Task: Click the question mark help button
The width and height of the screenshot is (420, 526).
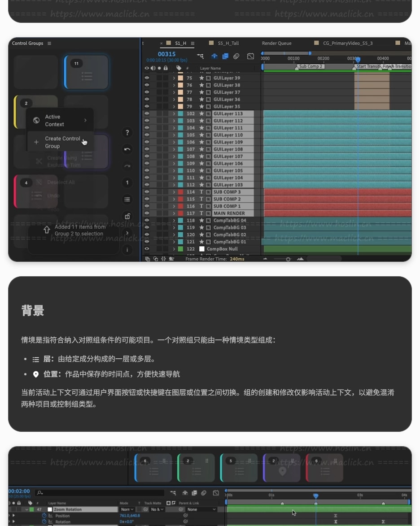Action: click(127, 132)
